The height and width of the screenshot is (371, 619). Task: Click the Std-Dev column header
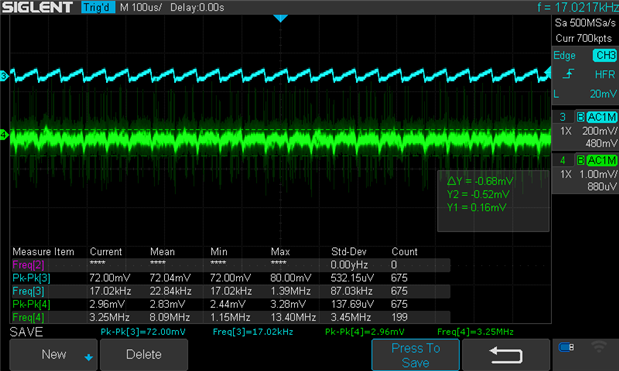[349, 252]
